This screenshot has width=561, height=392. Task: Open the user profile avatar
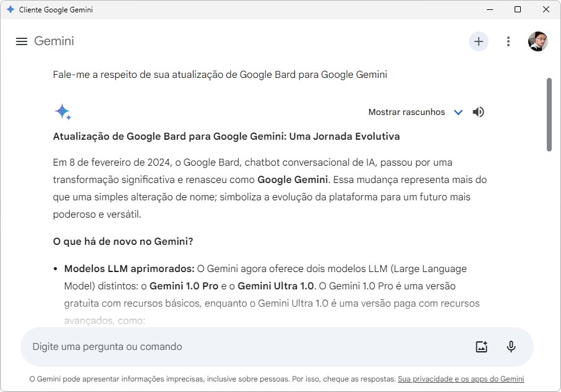tap(537, 41)
